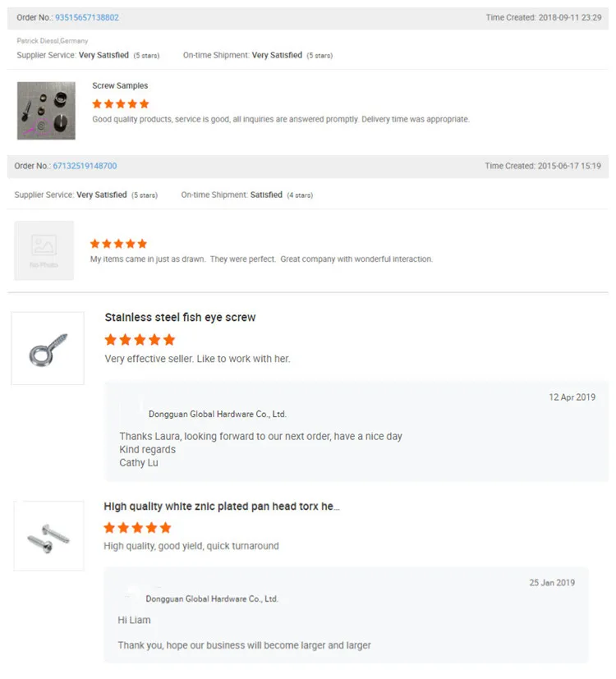Viewport: 616px width, 679px height.
Task: Click the 25 Jan 2019 reply date
Action: point(552,583)
